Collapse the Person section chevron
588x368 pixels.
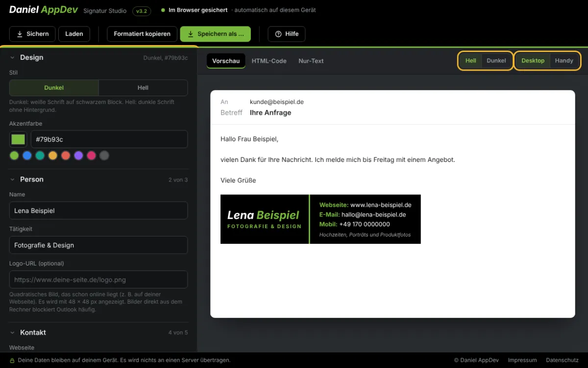tap(12, 180)
